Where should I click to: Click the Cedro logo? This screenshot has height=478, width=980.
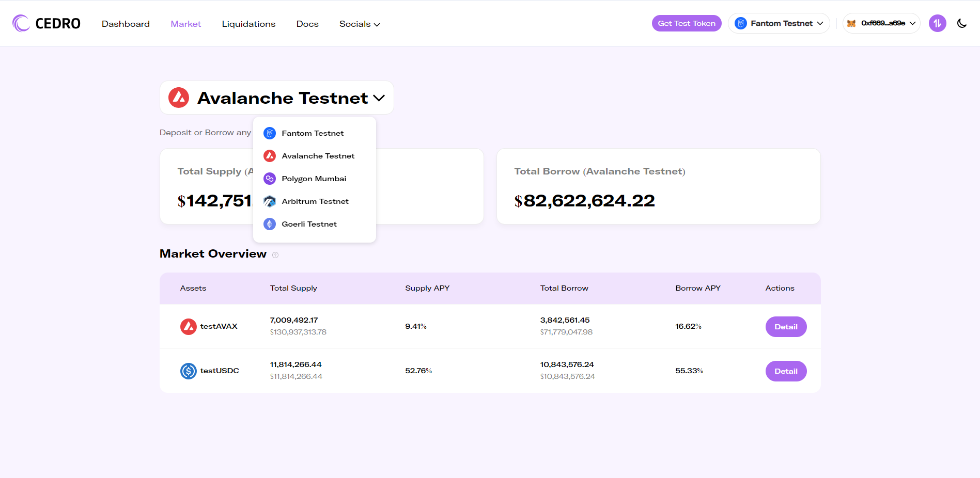click(46, 23)
